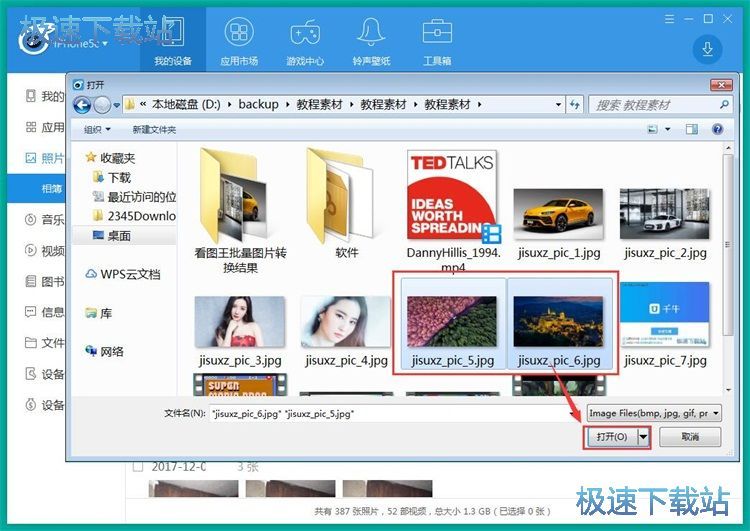
Task: Click the help question mark icon
Action: pos(717,129)
